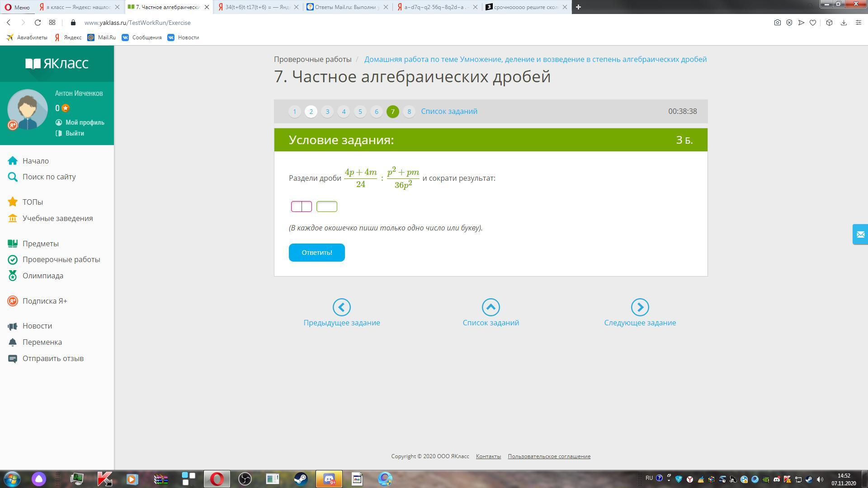Open Steam from the taskbar

[x=300, y=479]
